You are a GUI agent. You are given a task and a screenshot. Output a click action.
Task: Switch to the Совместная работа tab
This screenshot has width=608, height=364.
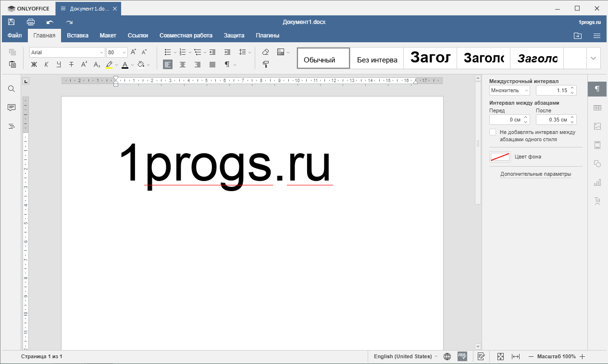[186, 36]
